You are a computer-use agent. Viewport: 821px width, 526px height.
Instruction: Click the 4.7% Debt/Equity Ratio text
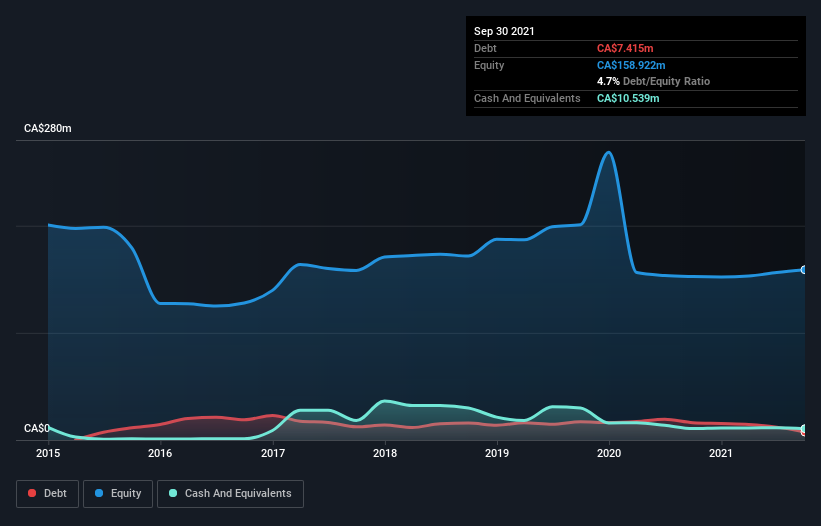tap(653, 81)
